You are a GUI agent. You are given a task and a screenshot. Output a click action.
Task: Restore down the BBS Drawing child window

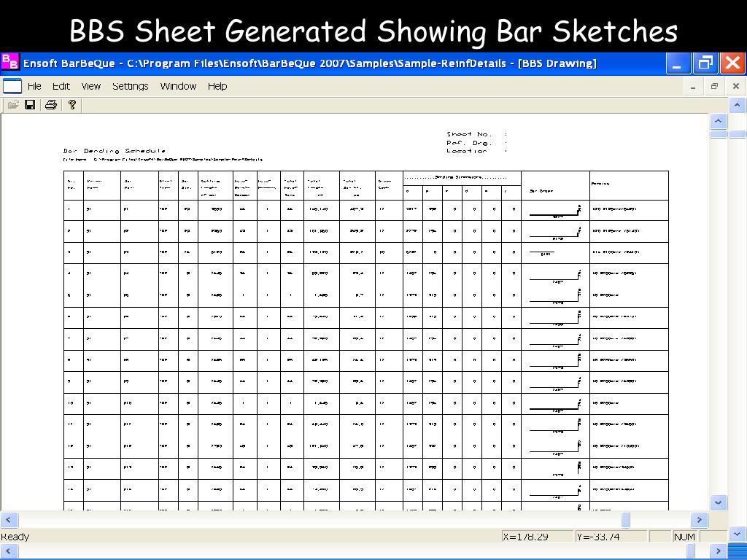point(714,87)
